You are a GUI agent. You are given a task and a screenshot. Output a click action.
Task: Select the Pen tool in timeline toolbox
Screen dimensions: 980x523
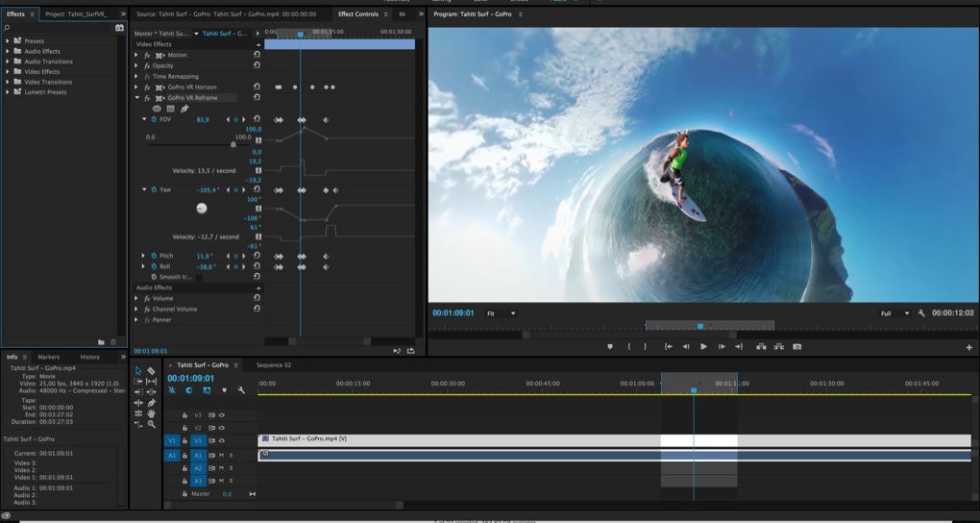point(151,403)
